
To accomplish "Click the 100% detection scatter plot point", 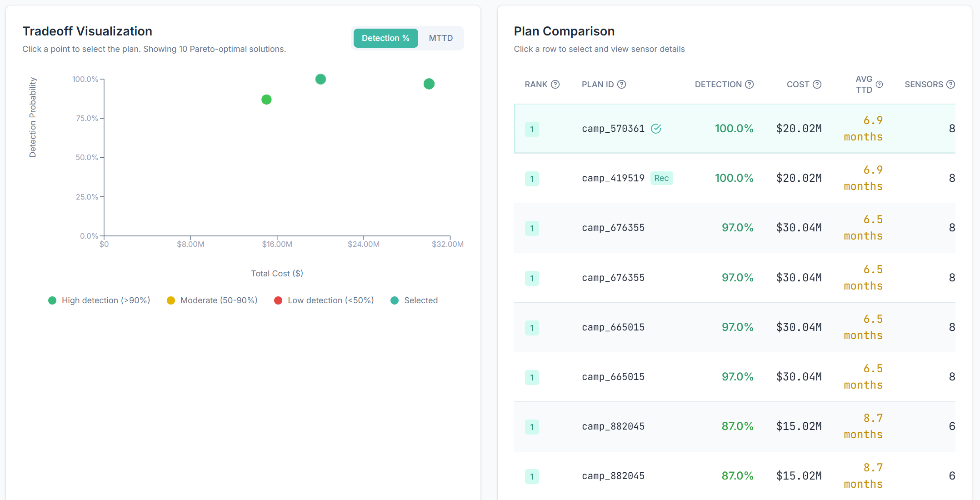I will point(320,79).
